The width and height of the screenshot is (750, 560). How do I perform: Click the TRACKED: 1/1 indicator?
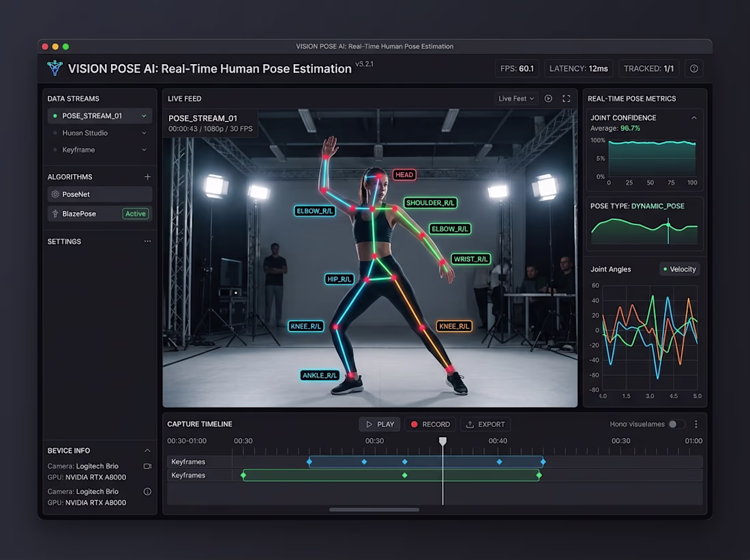point(648,68)
